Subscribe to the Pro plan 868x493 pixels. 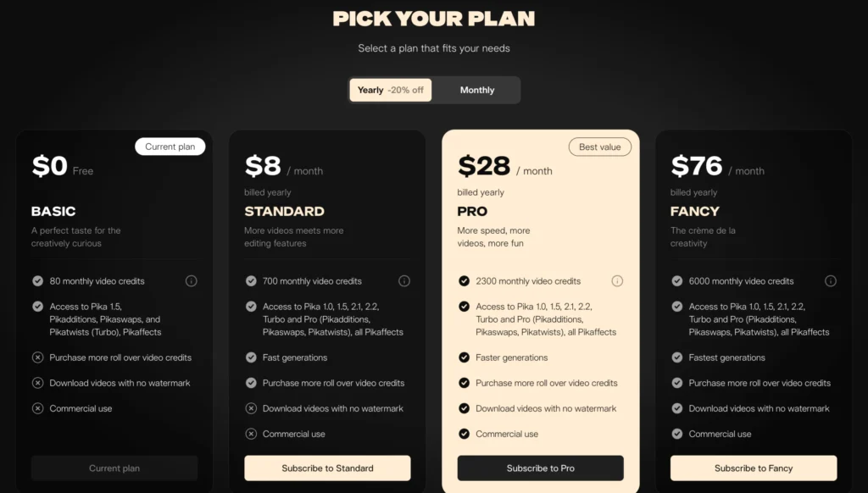541,468
